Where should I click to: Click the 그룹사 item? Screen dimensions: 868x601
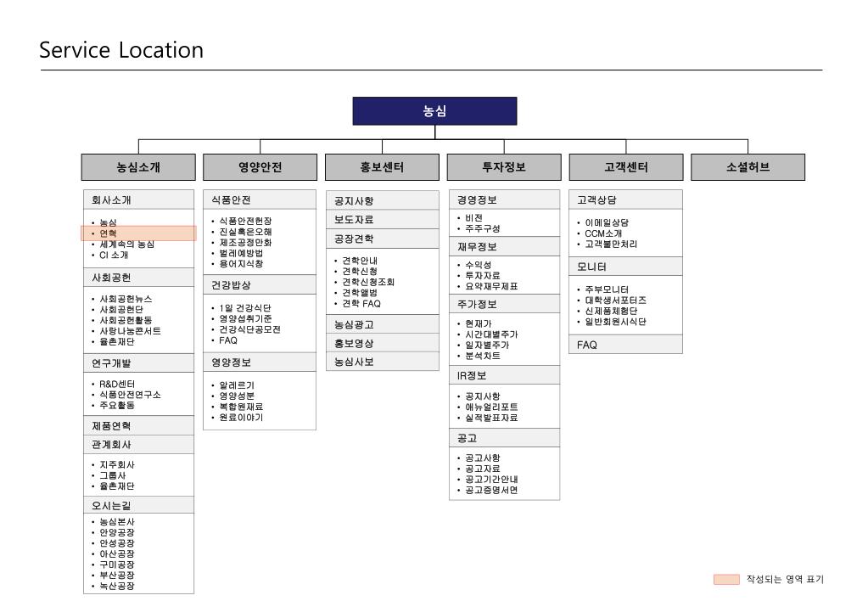pyautogui.click(x=112, y=476)
